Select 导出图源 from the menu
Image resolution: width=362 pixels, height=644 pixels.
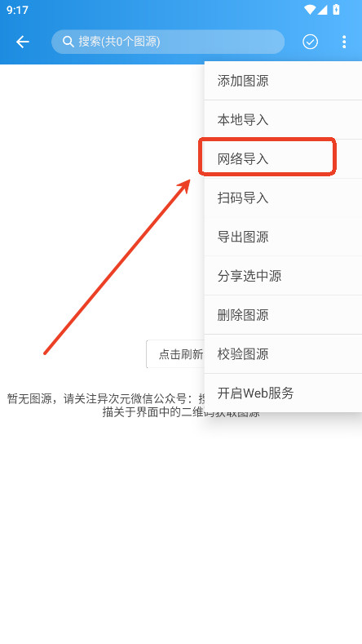(x=283, y=237)
